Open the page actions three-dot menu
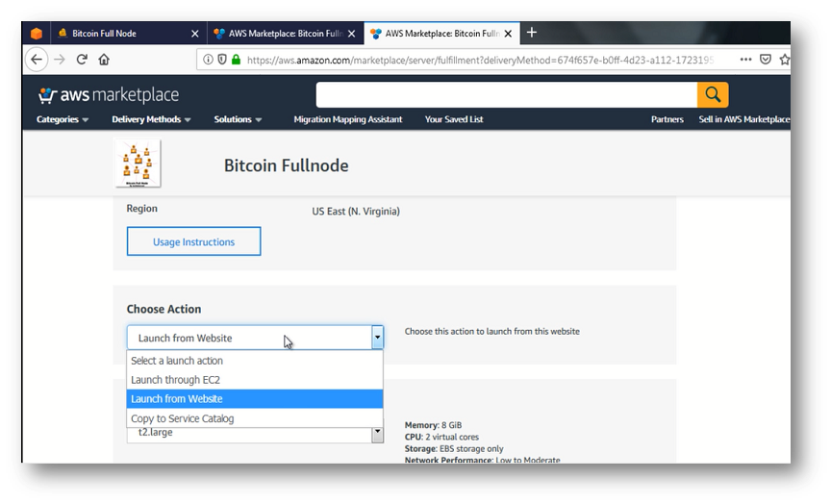Viewport: 831px width, 504px height. click(745, 60)
